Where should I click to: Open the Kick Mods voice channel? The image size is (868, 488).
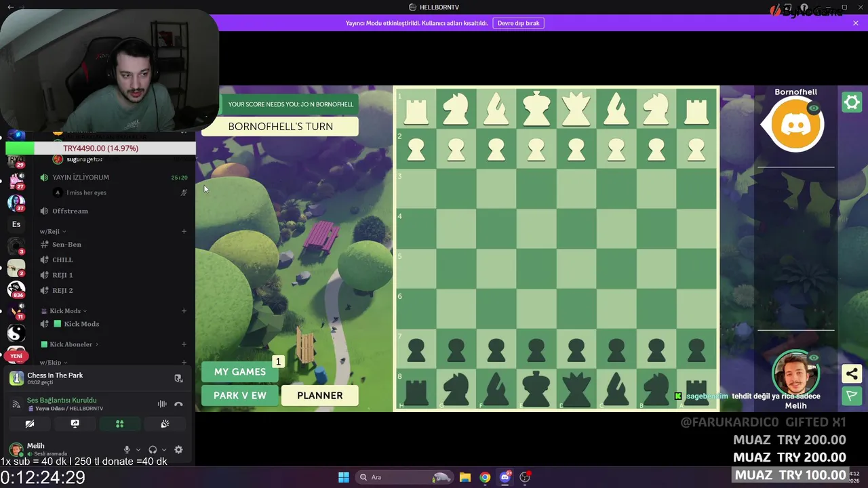tap(81, 324)
